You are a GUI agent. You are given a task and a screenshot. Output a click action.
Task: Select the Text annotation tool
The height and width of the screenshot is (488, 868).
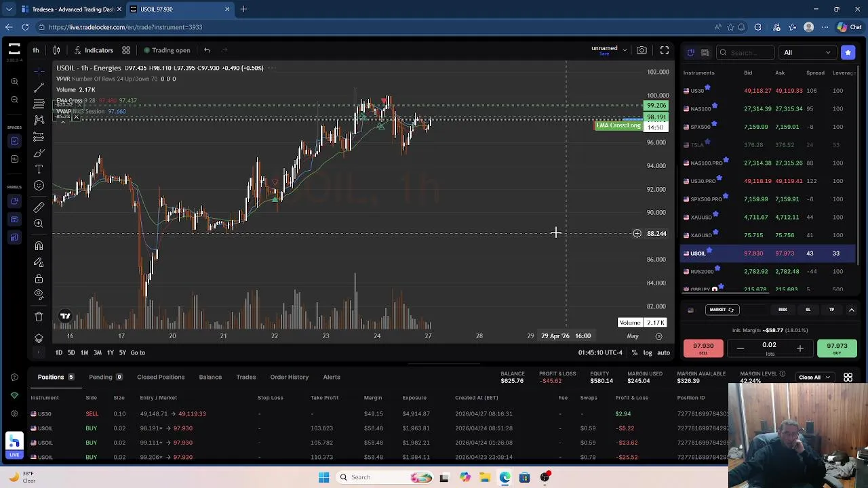click(x=39, y=169)
